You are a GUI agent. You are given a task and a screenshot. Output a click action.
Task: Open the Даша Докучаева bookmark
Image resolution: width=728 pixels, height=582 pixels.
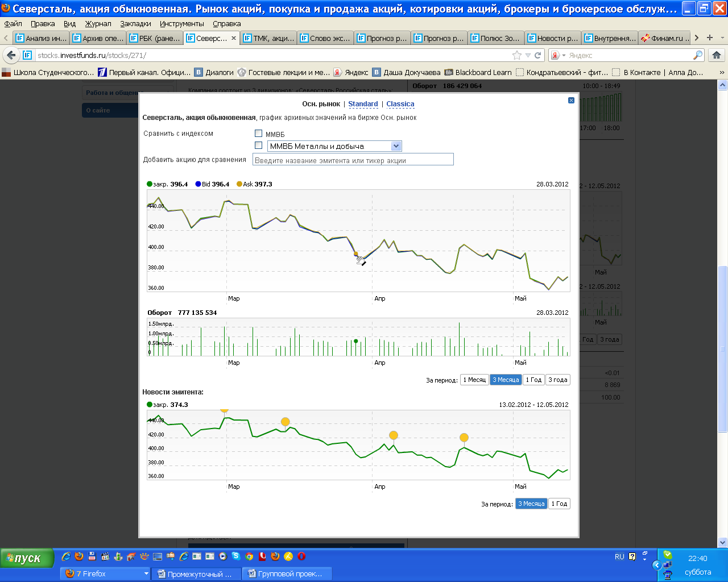(x=407, y=72)
